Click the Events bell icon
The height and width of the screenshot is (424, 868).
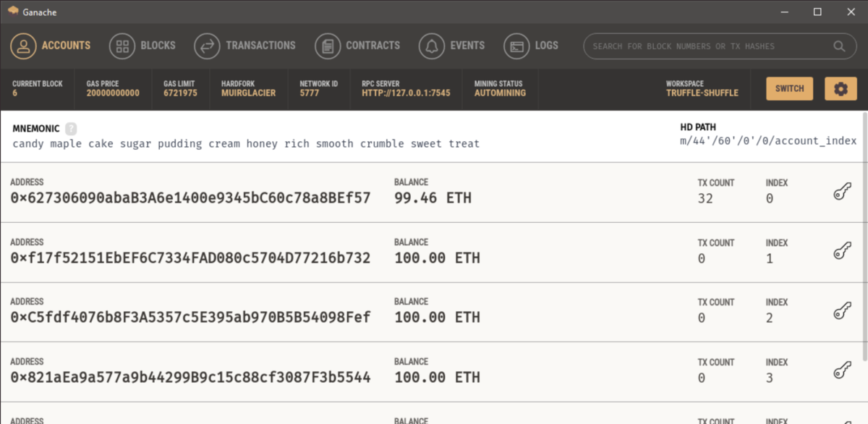click(x=432, y=46)
